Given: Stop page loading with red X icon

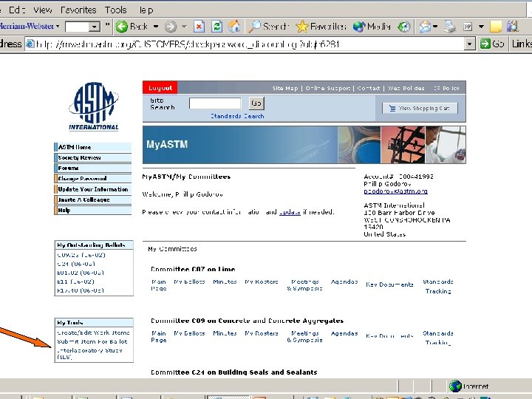Looking at the screenshot, I should (x=199, y=27).
